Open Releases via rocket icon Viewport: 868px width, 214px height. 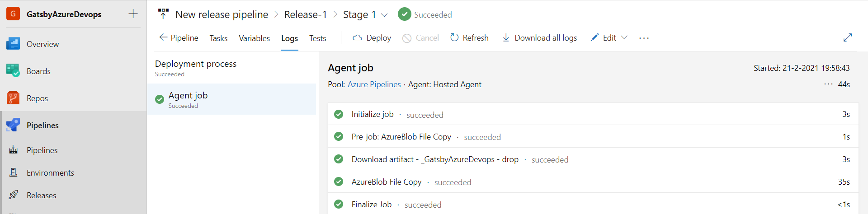(x=14, y=195)
